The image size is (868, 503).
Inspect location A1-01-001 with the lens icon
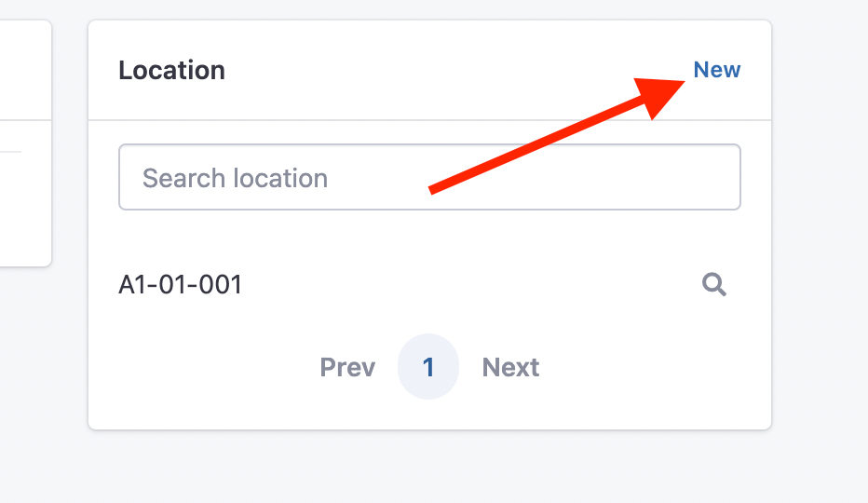coord(714,285)
